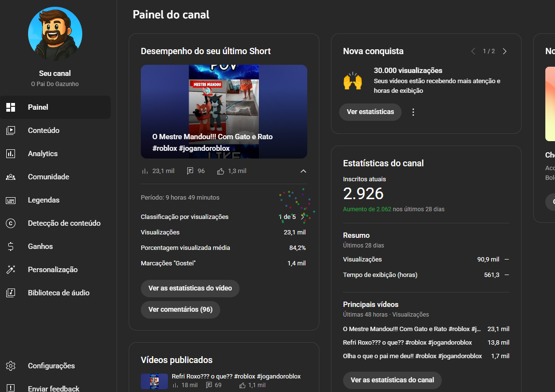
Task: Open the three-dot menu in Nova conquista
Action: click(413, 112)
